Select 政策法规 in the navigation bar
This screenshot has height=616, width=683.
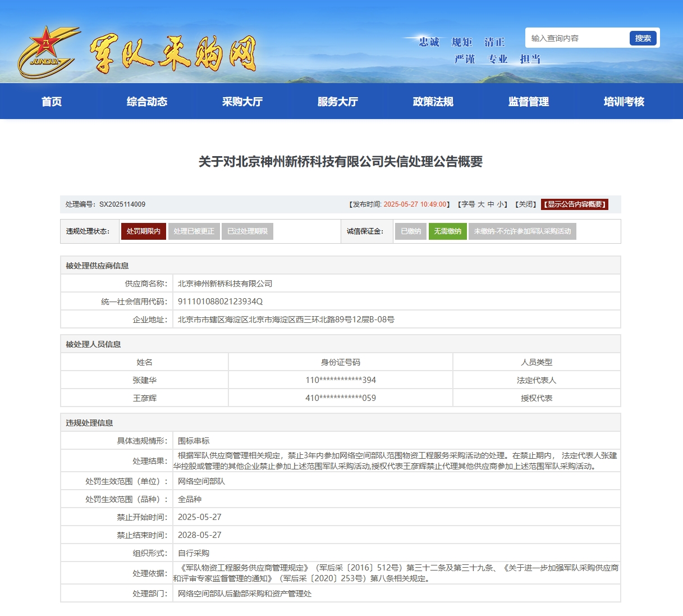433,102
